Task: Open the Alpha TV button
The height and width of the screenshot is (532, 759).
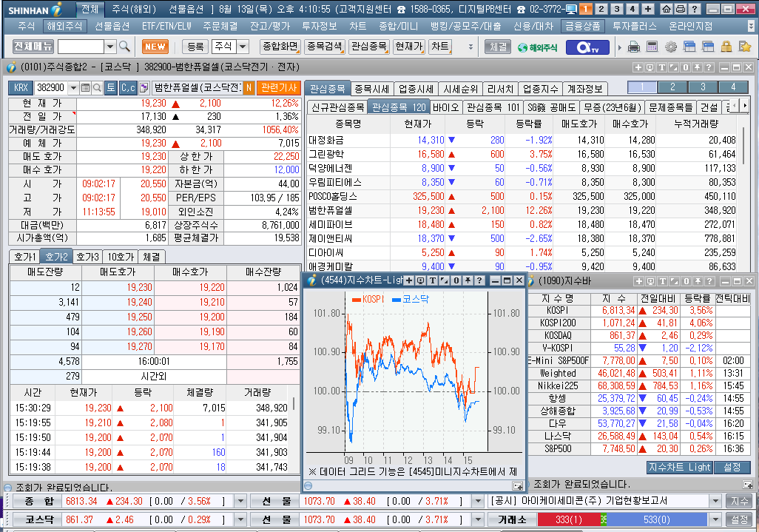Action: pyautogui.click(x=588, y=47)
